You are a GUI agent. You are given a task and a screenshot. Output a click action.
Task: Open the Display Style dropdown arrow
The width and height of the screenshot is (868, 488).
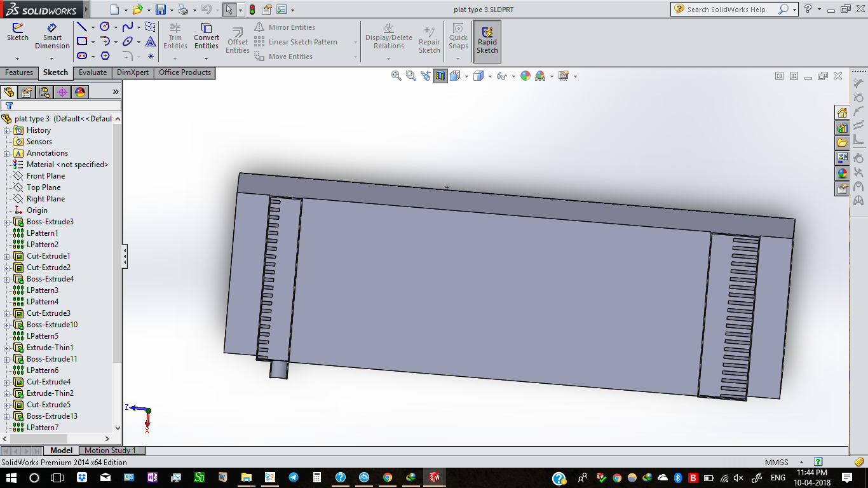tap(490, 76)
